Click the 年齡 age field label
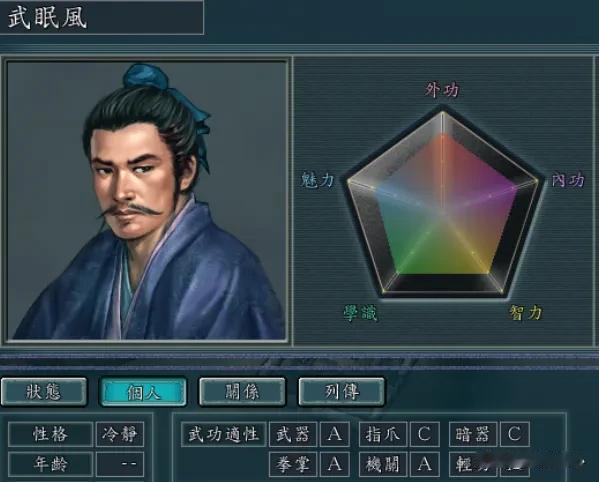 coord(50,464)
